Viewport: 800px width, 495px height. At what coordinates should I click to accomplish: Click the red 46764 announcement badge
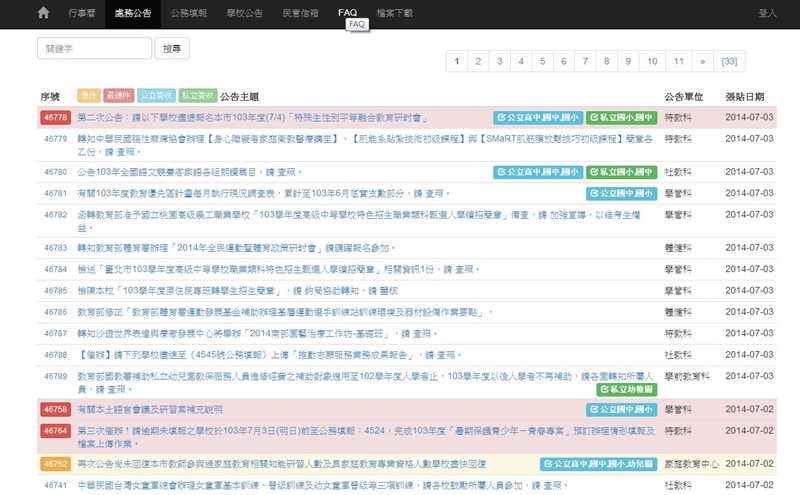[54, 430]
